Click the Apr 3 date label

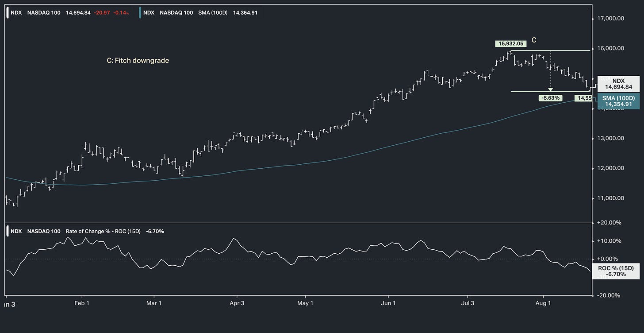tap(237, 303)
